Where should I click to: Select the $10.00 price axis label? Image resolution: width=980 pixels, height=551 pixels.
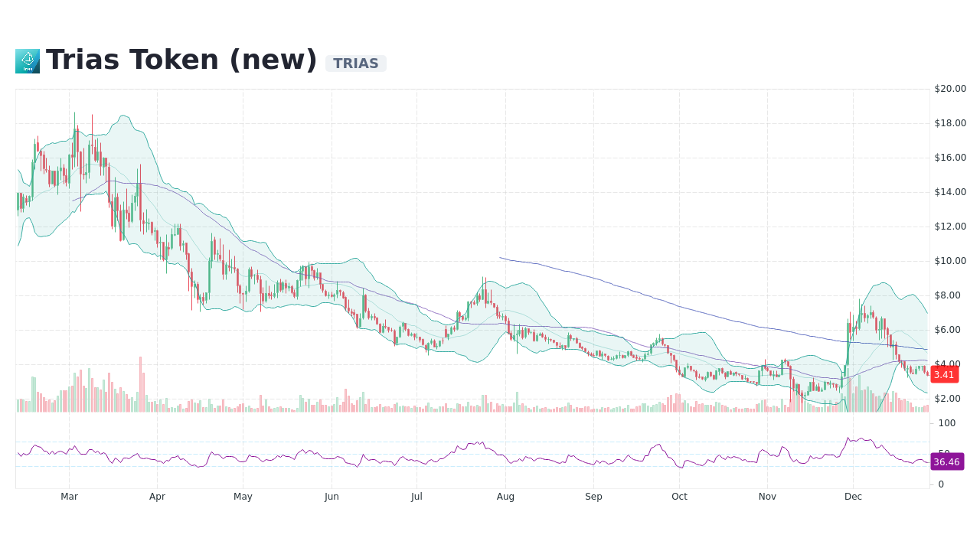(x=949, y=260)
